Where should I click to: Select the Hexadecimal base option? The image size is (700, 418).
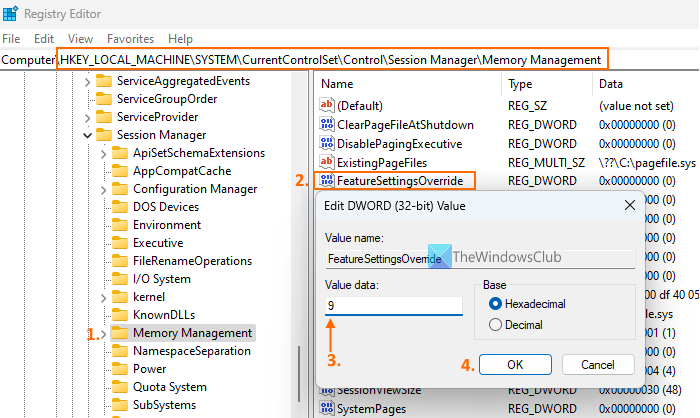pyautogui.click(x=497, y=304)
